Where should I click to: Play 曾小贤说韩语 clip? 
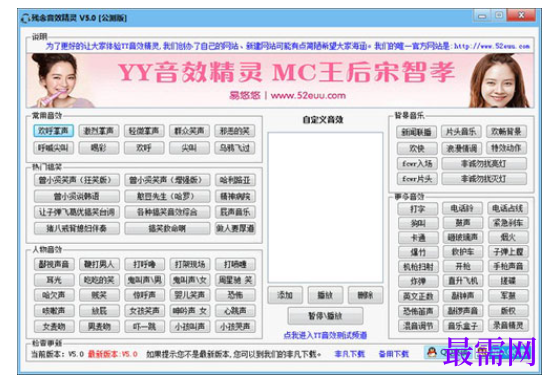point(76,196)
